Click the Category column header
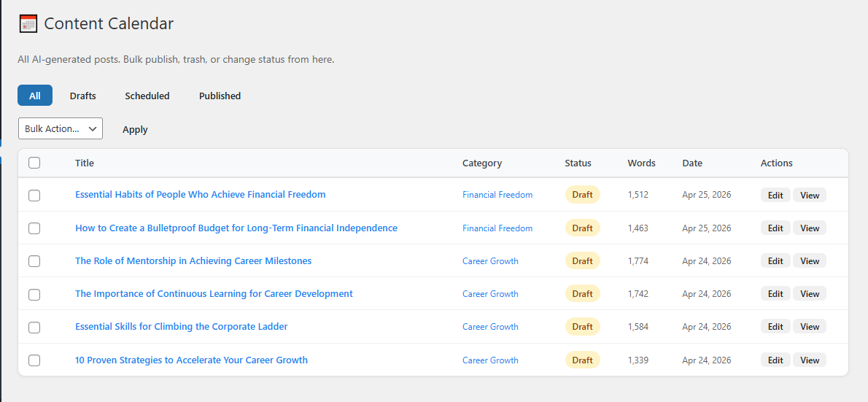The image size is (868, 402). [482, 163]
